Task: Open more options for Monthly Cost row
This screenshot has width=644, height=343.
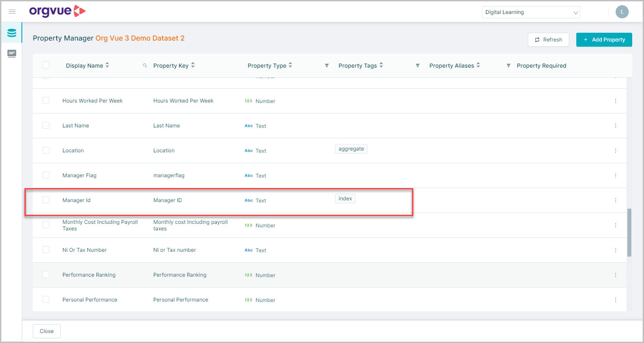Action: pyautogui.click(x=616, y=225)
